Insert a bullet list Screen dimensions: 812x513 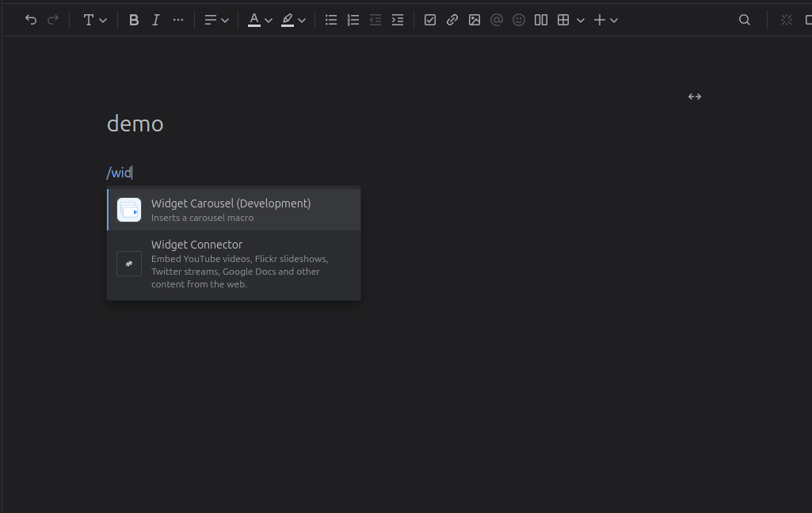(331, 21)
